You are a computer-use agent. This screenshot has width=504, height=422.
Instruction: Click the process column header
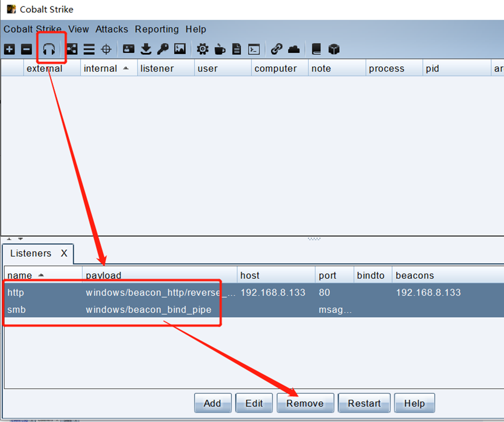click(394, 68)
